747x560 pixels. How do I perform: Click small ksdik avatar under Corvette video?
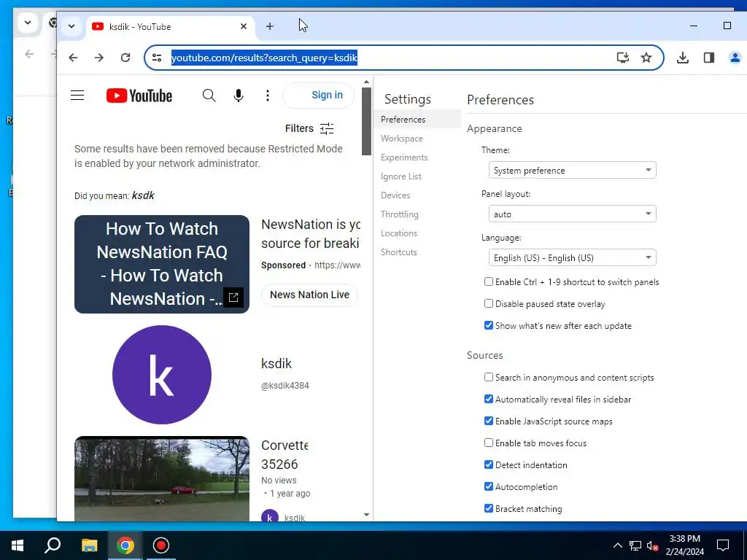pyautogui.click(x=270, y=517)
